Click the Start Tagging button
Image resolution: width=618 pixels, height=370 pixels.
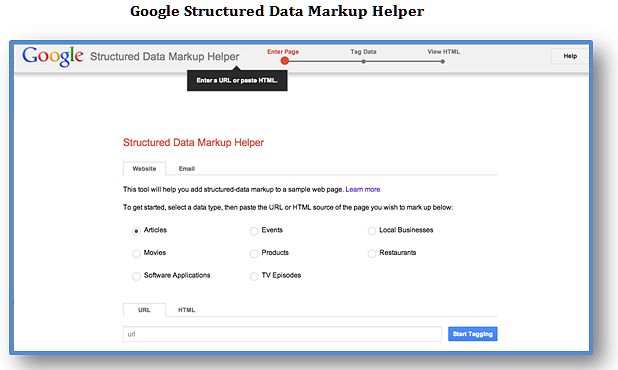[473, 334]
